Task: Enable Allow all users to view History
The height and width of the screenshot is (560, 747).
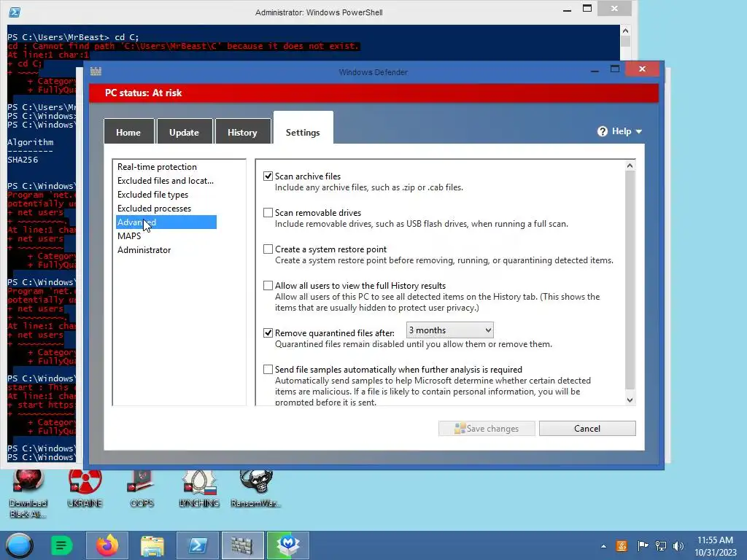Action: 268,286
